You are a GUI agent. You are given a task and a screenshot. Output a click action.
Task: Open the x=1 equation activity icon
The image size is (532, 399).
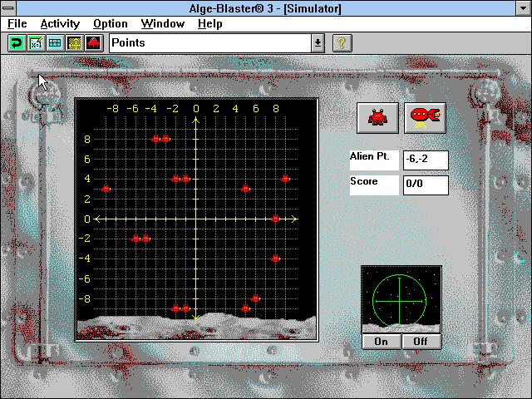[36, 43]
